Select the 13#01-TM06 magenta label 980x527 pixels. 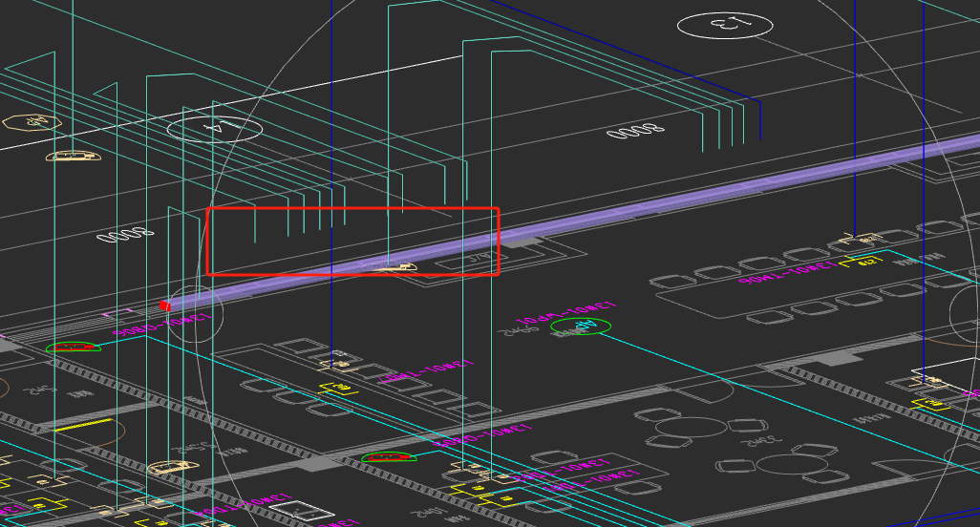(x=788, y=272)
